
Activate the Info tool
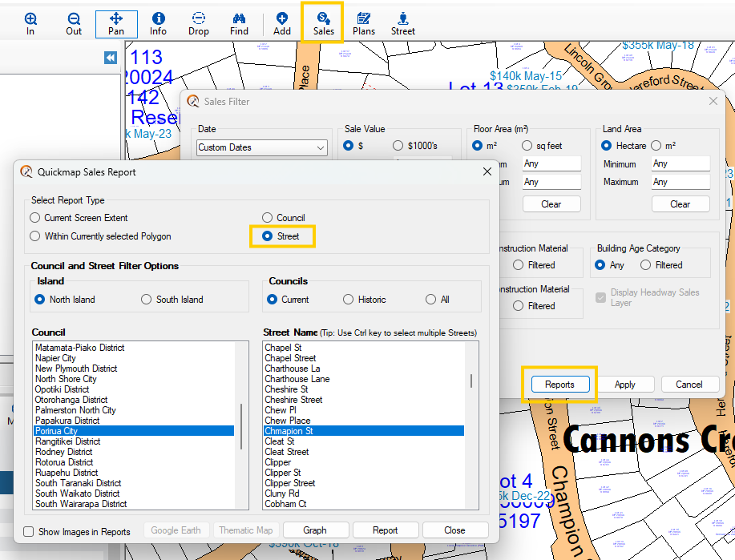point(158,23)
